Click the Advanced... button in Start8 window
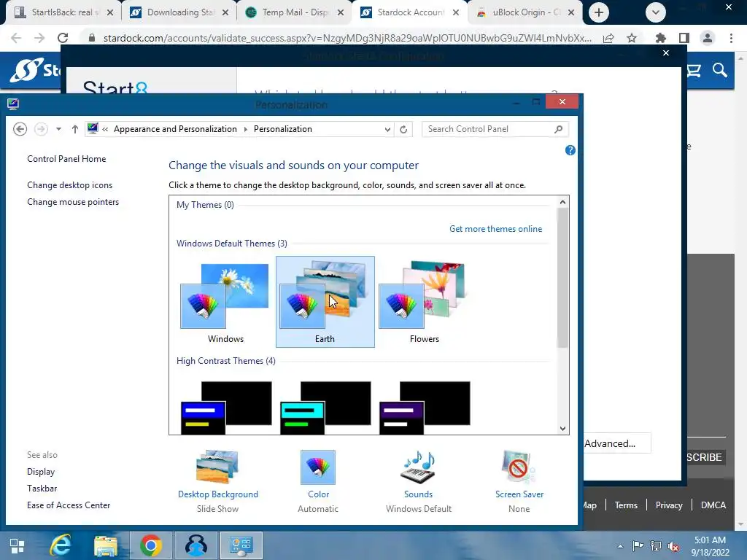747x560 pixels. coord(616,443)
